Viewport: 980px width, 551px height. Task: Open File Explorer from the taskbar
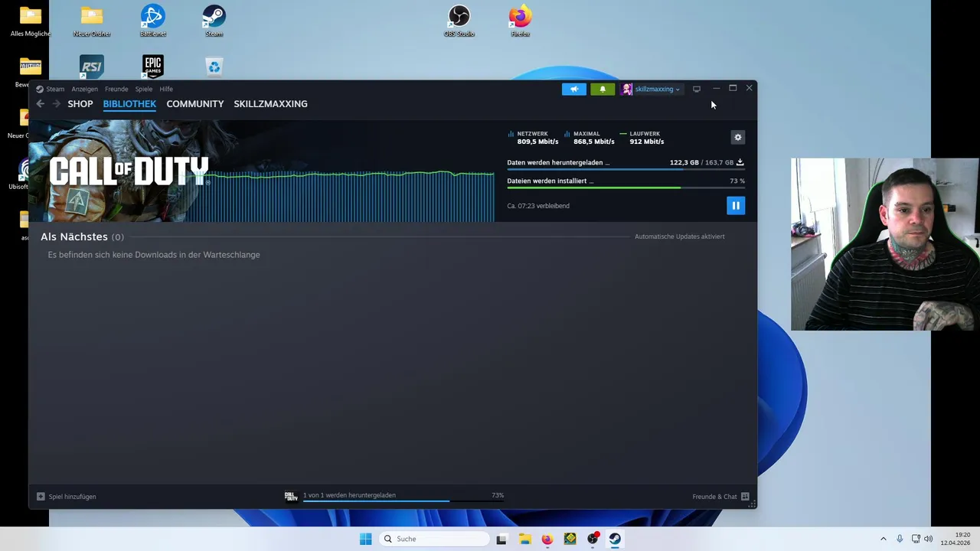click(524, 539)
